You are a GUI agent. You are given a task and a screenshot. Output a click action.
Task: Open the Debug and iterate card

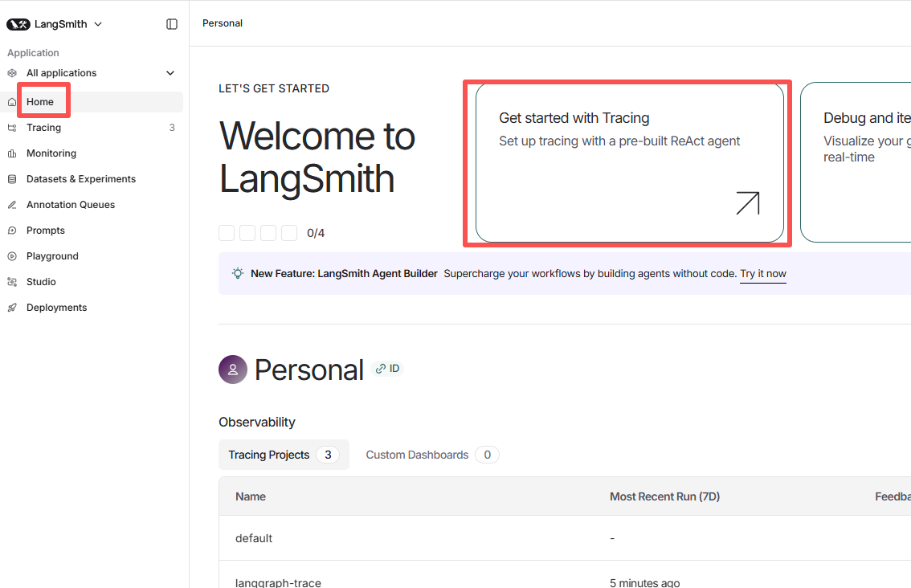[x=856, y=163]
